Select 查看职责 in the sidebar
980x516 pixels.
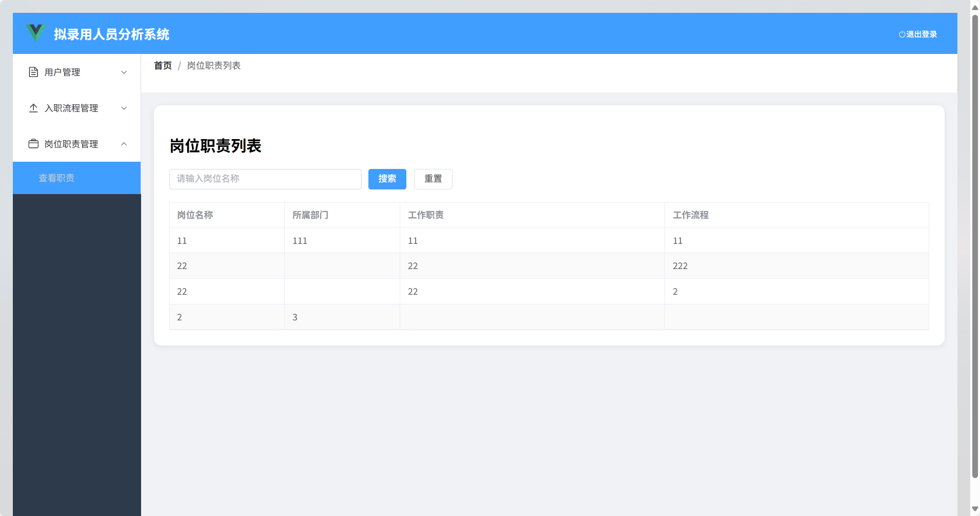[56, 178]
